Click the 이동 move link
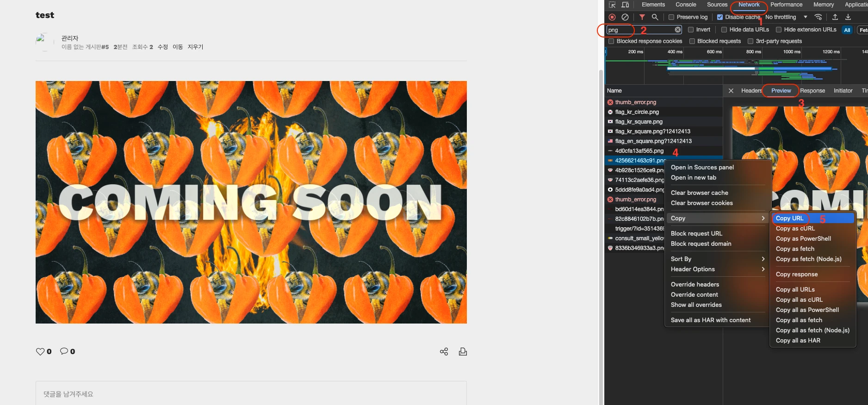Screen dimensions: 868x405 tap(178, 47)
